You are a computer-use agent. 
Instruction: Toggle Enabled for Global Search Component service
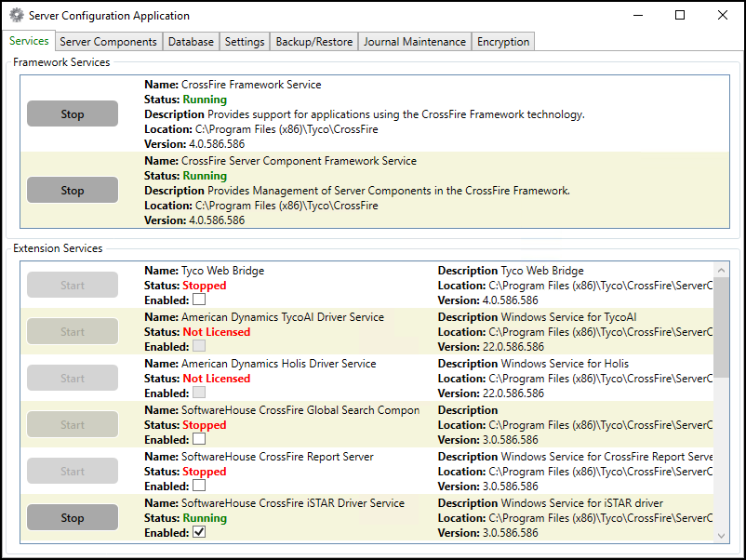click(199, 440)
